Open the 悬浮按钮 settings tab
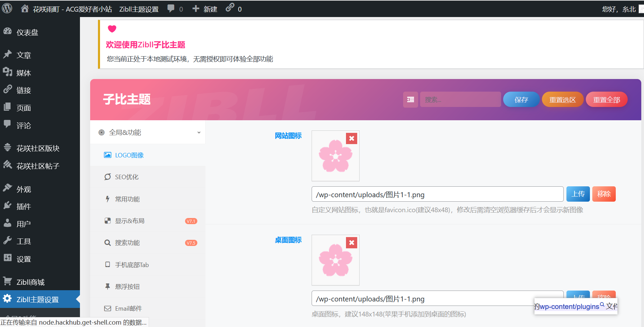This screenshot has height=327, width=644. 148,286
